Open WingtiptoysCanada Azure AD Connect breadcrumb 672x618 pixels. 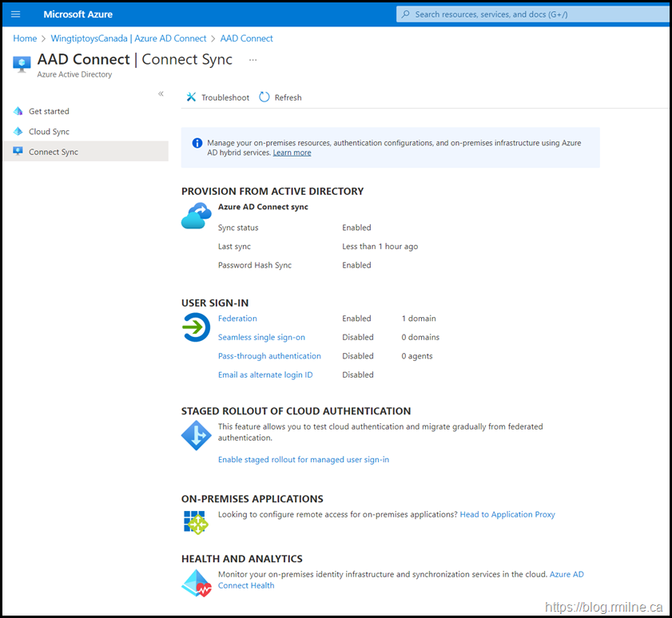[x=128, y=38]
